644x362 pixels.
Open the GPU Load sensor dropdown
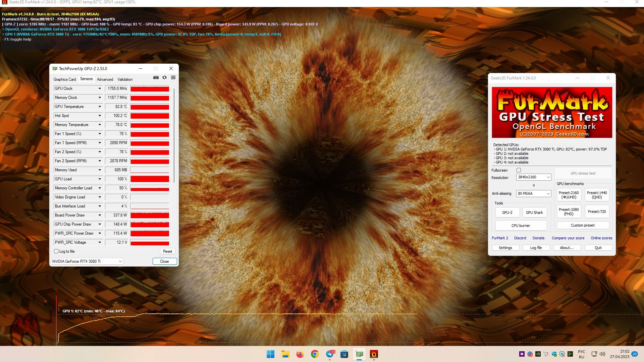point(100,179)
